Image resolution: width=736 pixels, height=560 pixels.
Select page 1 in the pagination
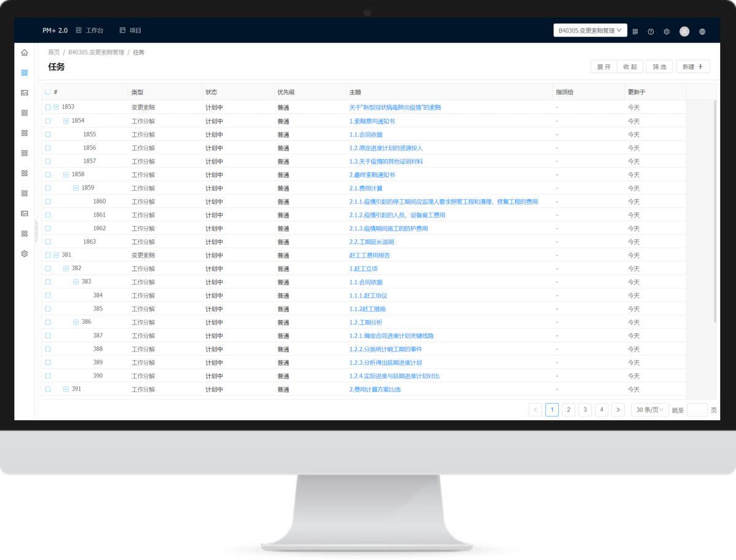point(552,410)
